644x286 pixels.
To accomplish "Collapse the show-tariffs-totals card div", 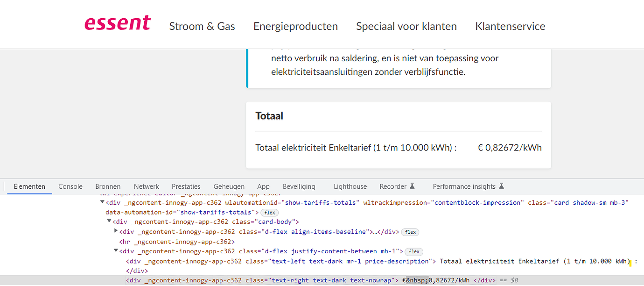I will click(x=102, y=202).
